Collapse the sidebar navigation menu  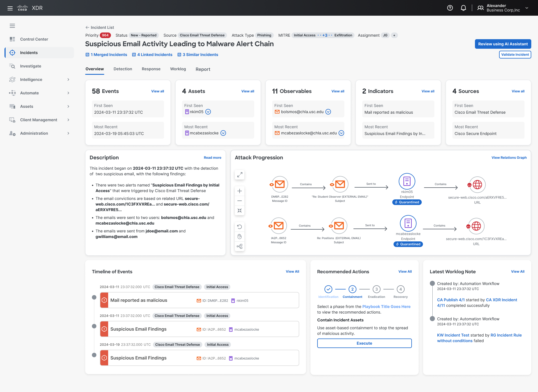(x=12, y=26)
